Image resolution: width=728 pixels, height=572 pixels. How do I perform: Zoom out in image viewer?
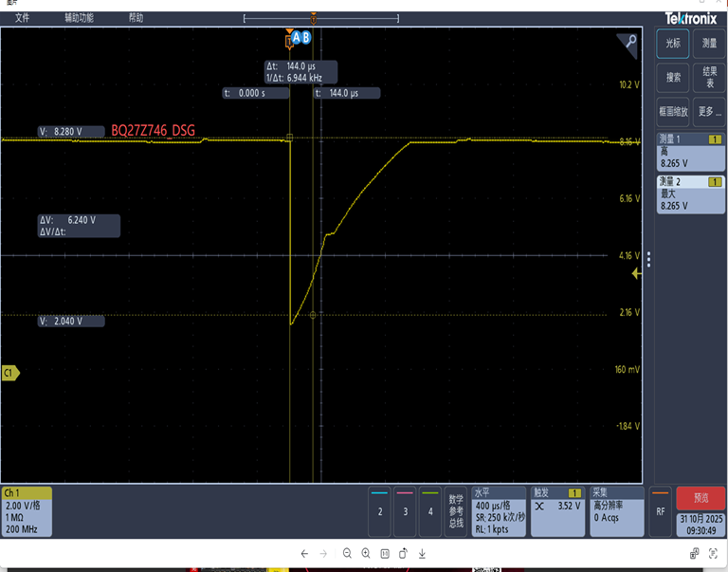pos(347,553)
